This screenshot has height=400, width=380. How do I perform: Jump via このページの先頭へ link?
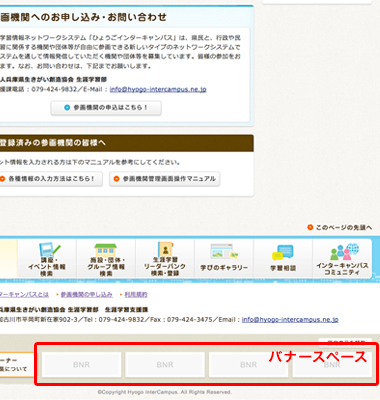click(340, 227)
